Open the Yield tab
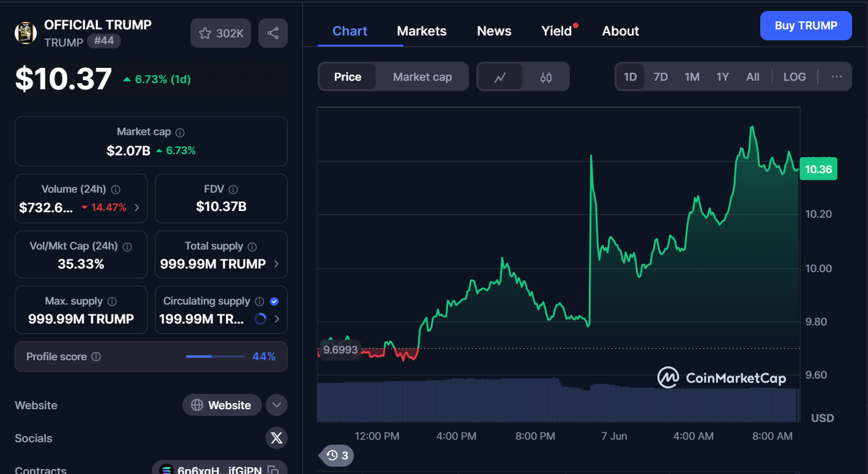The width and height of the screenshot is (868, 474). click(x=556, y=31)
